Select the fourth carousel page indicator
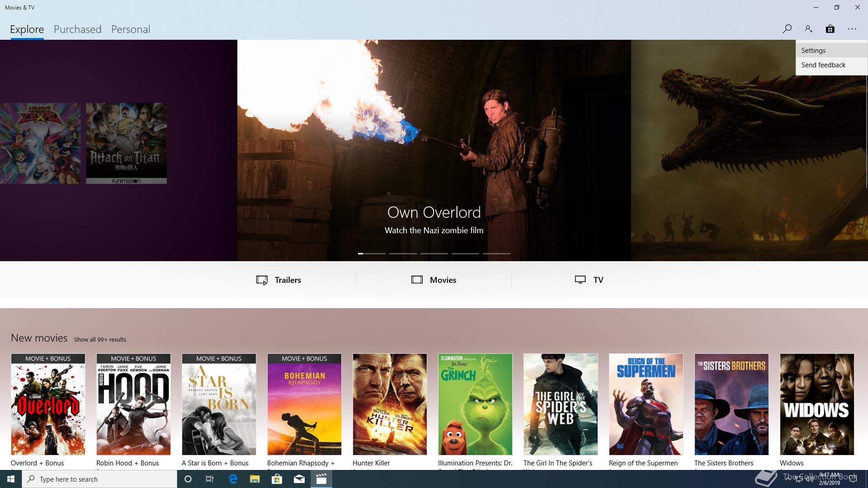 (x=465, y=253)
